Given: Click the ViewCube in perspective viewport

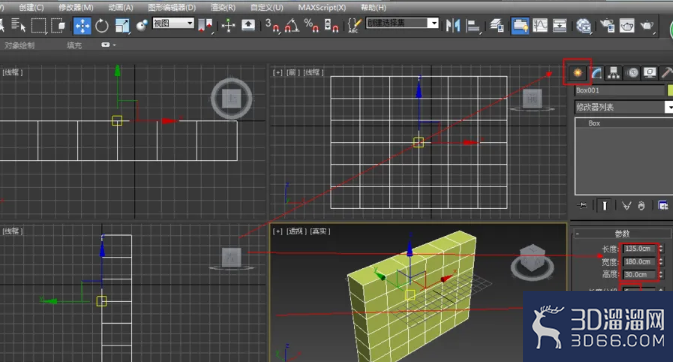Looking at the screenshot, I should coord(532,262).
